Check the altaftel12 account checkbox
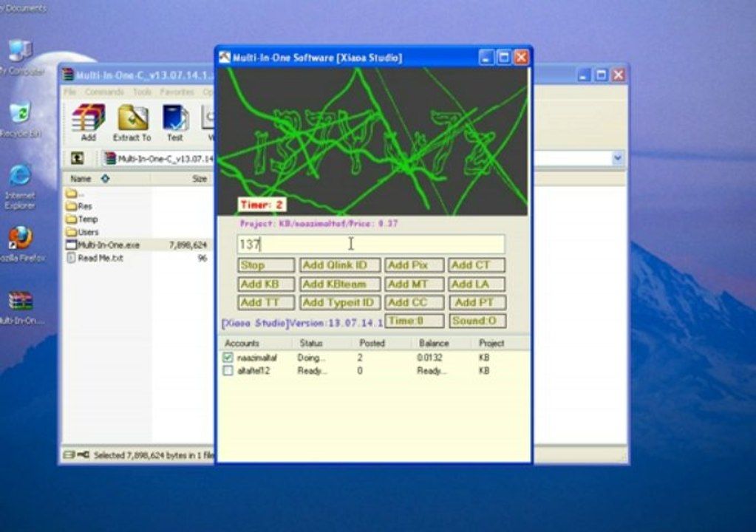This screenshot has width=756, height=532. coord(228,371)
